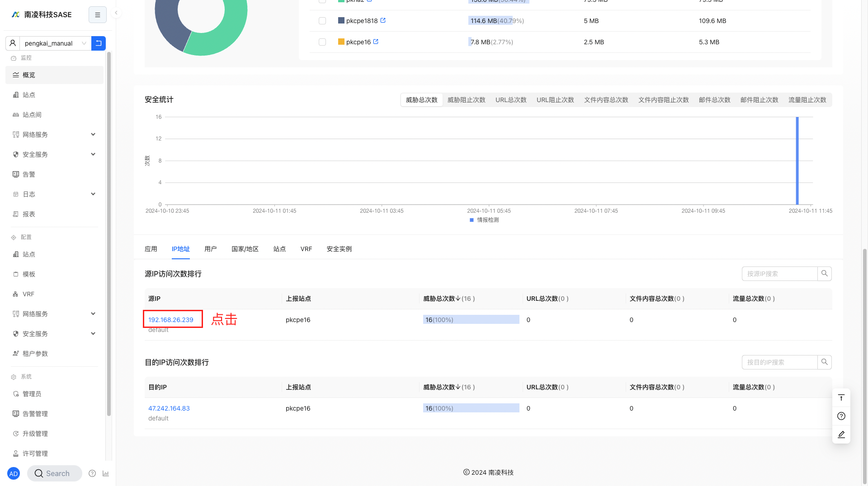The width and height of the screenshot is (868, 486).
Task: Select URL总次数 chart tab
Action: [x=511, y=100]
